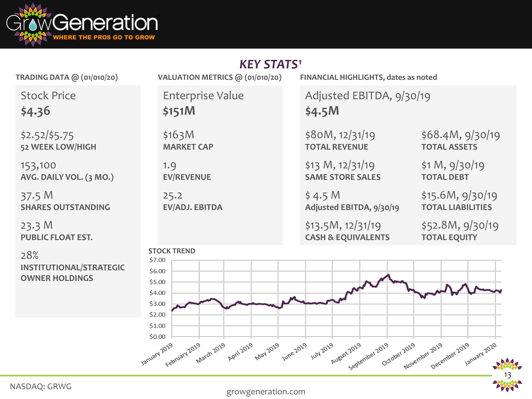Click the September 2019 axis label

tap(368, 356)
